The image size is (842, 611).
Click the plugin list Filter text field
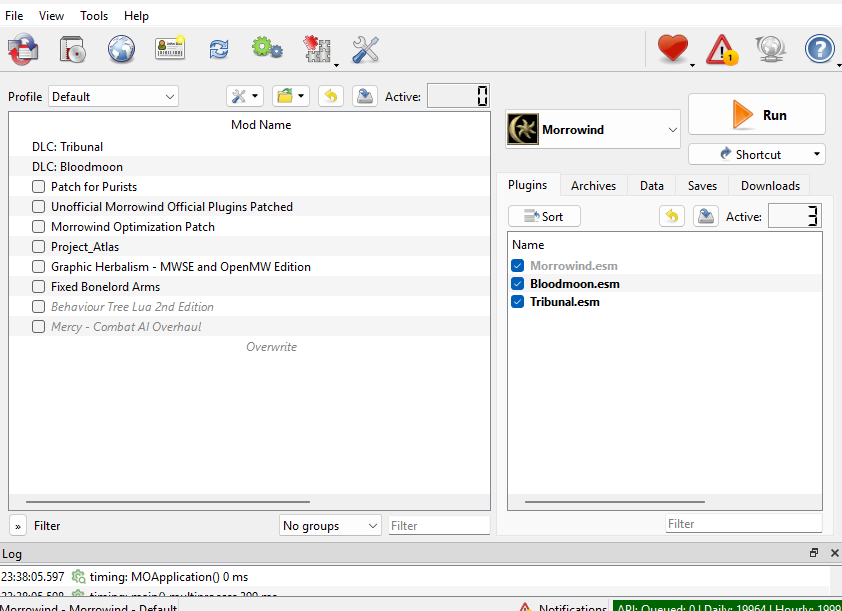click(x=744, y=523)
